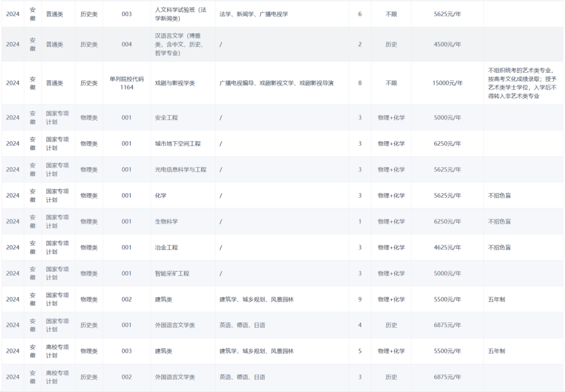Select the major name 戏剧与影视学类
The width and height of the screenshot is (565, 392).
[x=178, y=83]
